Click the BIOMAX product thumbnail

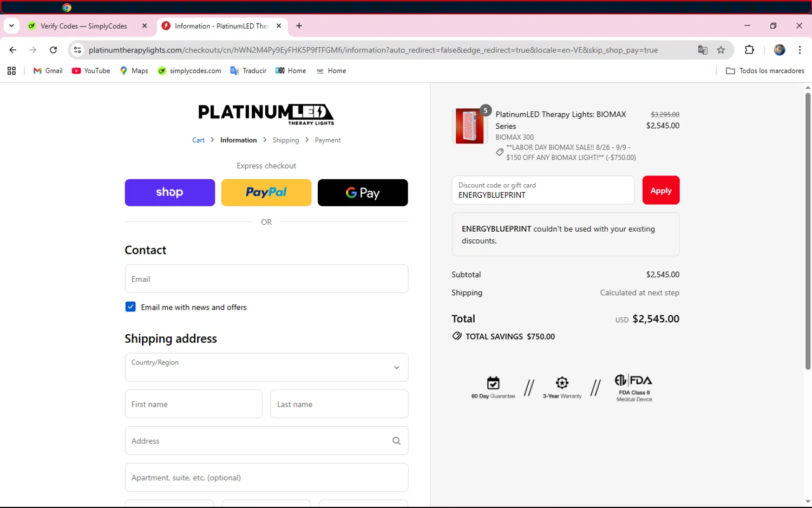(469, 126)
